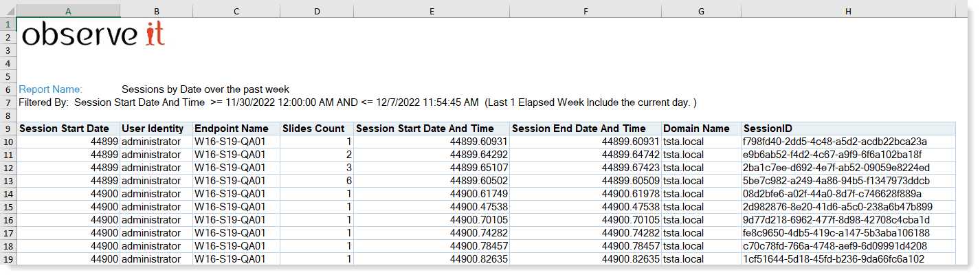Click the Slides Count header cell
This screenshot has width=980, height=277.
[x=313, y=129]
